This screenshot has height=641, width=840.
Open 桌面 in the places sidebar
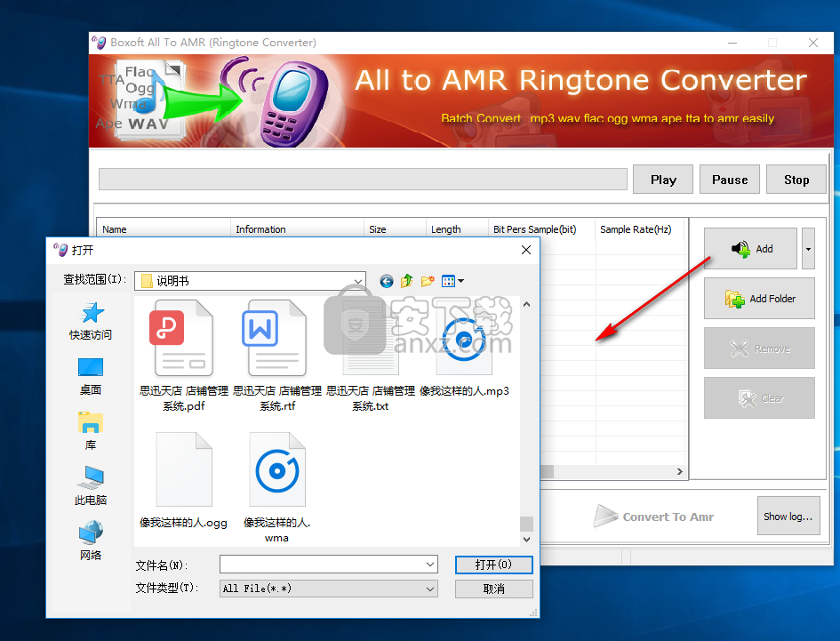91,377
